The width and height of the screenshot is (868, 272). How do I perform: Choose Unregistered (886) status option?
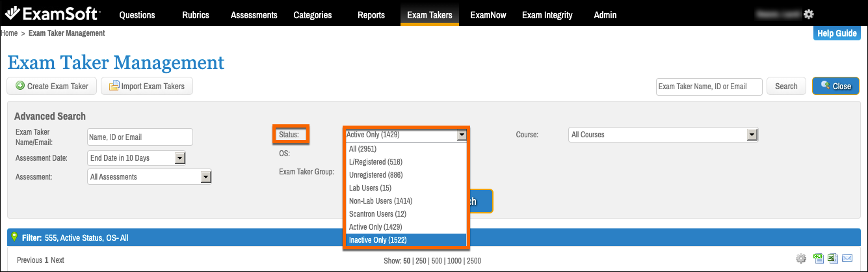(405, 174)
